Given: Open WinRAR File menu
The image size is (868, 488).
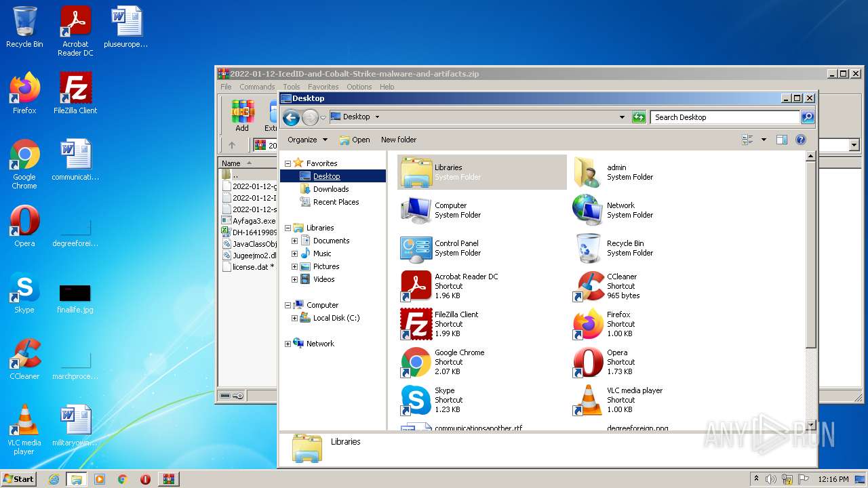Looking at the screenshot, I should coord(226,87).
